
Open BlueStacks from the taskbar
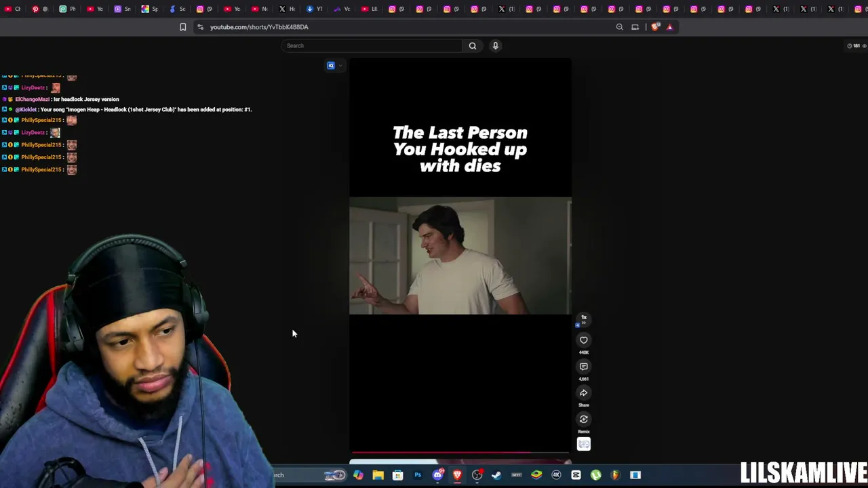coord(536,475)
